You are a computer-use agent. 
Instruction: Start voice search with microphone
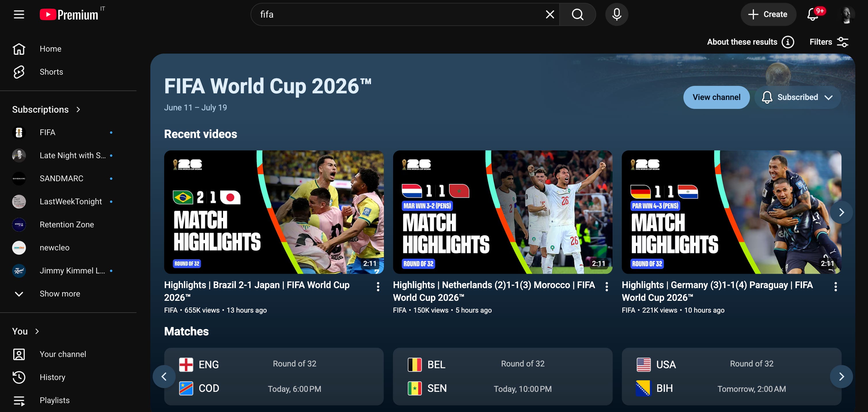point(617,14)
